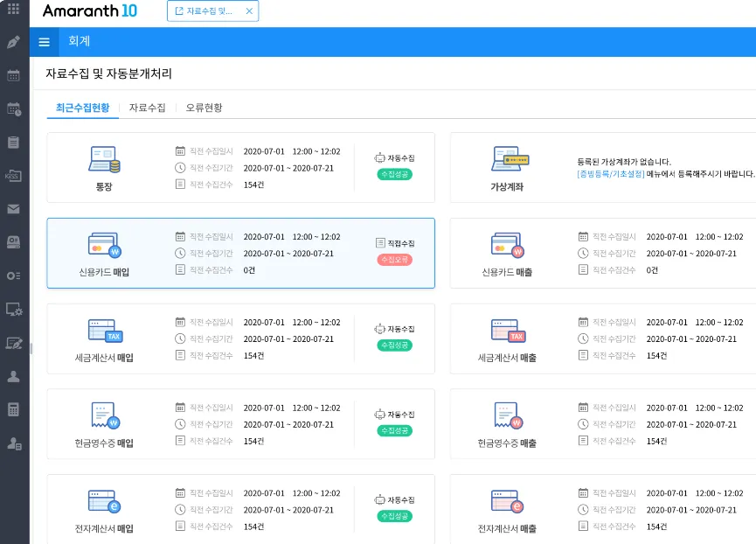Click the 신용카드 매출 card icon
756x544 pixels.
click(508, 245)
